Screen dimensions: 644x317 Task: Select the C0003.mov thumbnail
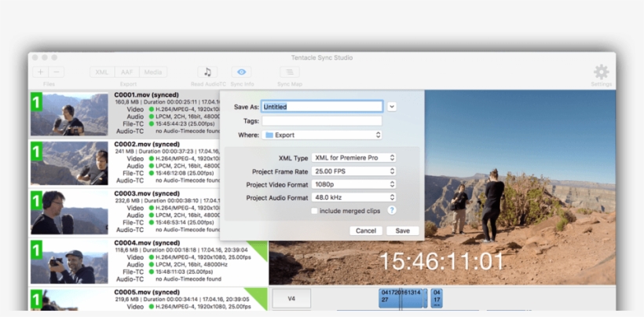[69, 212]
